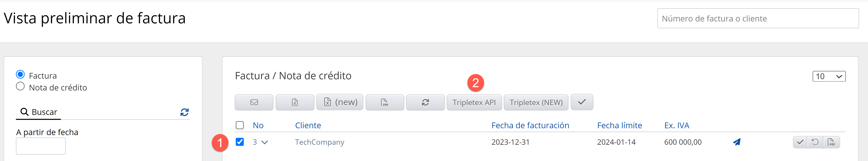Approve invoice 3 with row checkmark
The image size is (868, 161).
point(800,142)
